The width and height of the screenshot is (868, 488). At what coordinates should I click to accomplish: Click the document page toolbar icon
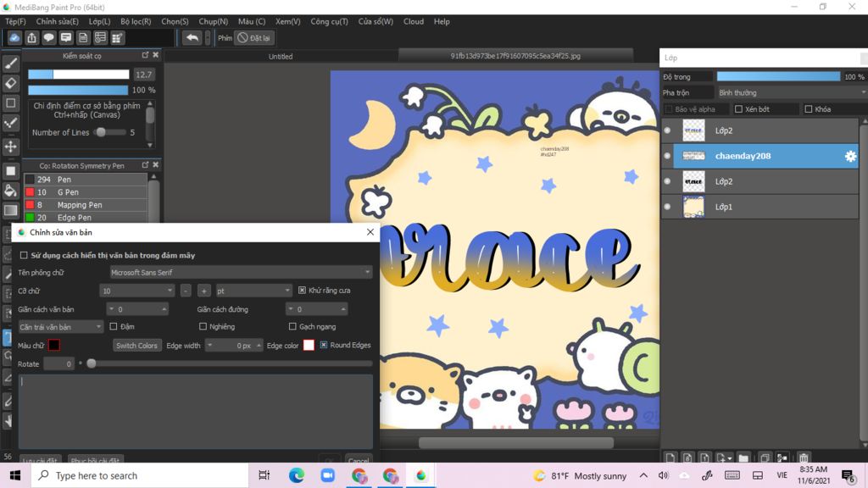[83, 37]
